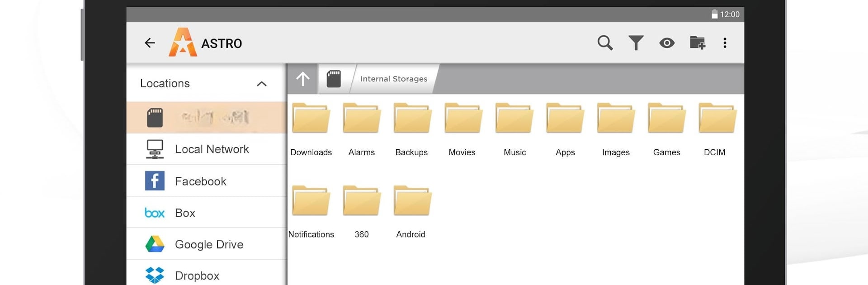Open the filter funnel icon
The width and height of the screenshot is (868, 285).
(x=636, y=43)
